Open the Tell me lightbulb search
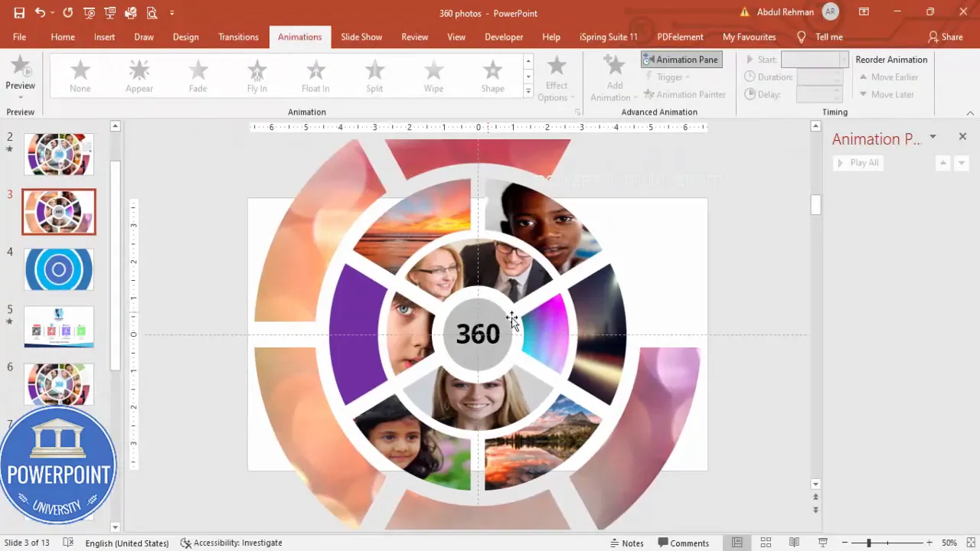This screenshot has height=551, width=980. pyautogui.click(x=820, y=37)
